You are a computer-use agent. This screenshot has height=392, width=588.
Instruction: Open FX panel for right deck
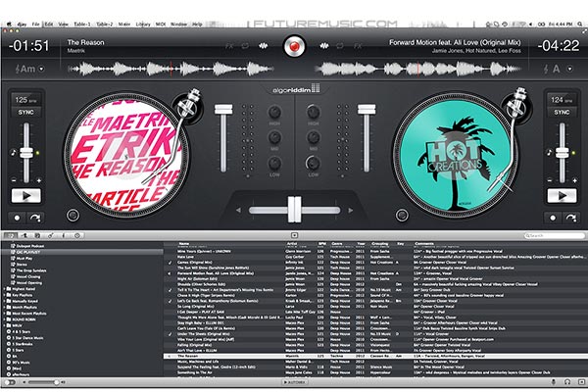pyautogui.click(x=358, y=46)
